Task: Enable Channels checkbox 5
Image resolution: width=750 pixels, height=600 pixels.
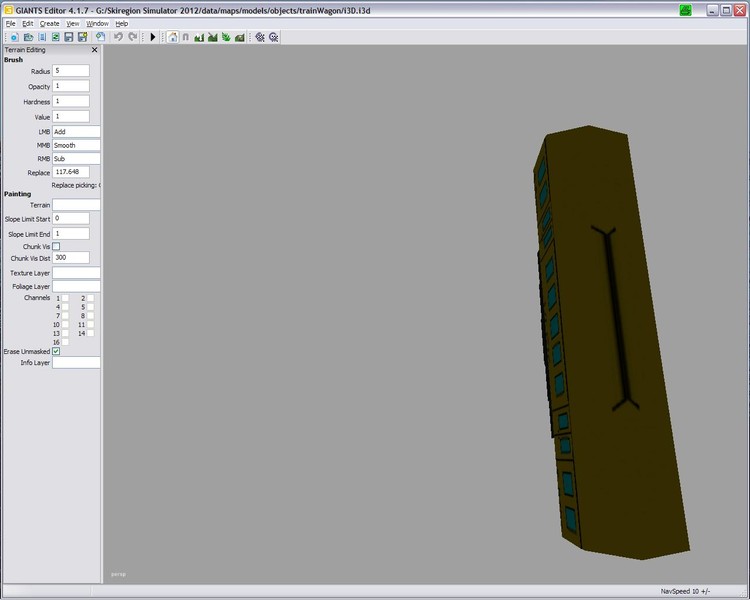Action: tap(90, 307)
